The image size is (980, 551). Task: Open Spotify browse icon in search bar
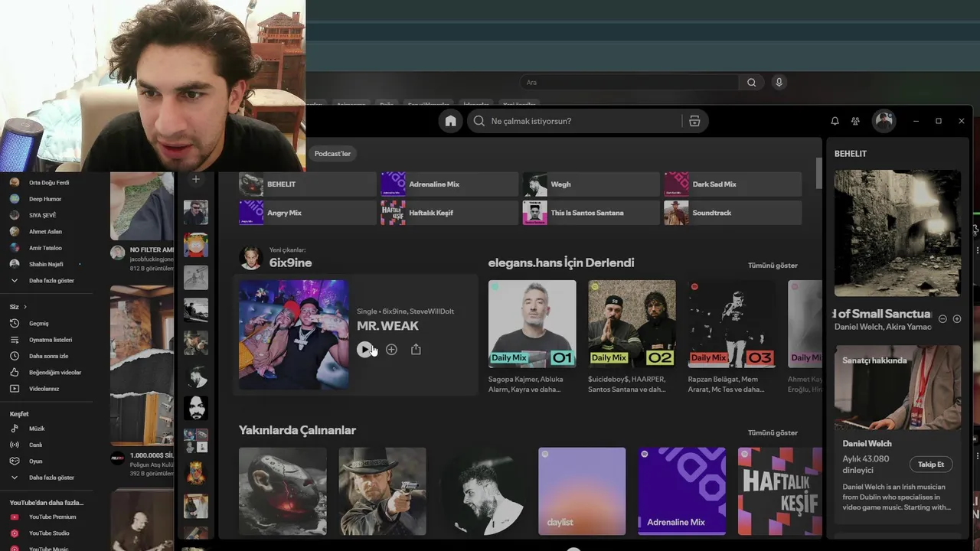694,121
